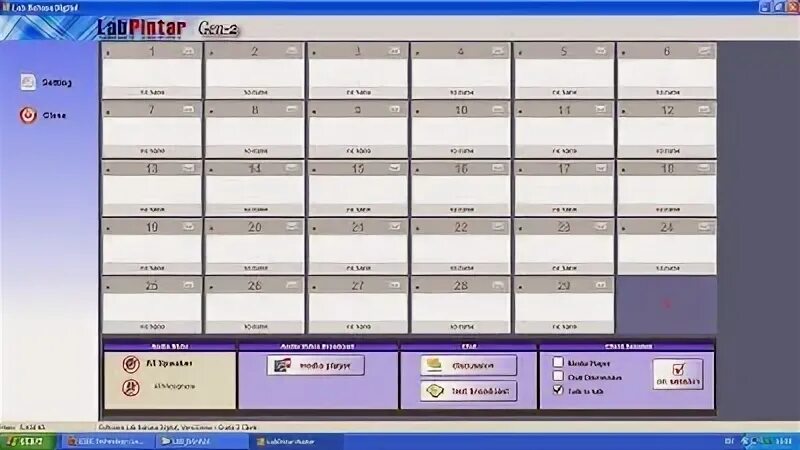Click the small icon on student card 16
Viewport: 800px width, 450px height.
497,168
